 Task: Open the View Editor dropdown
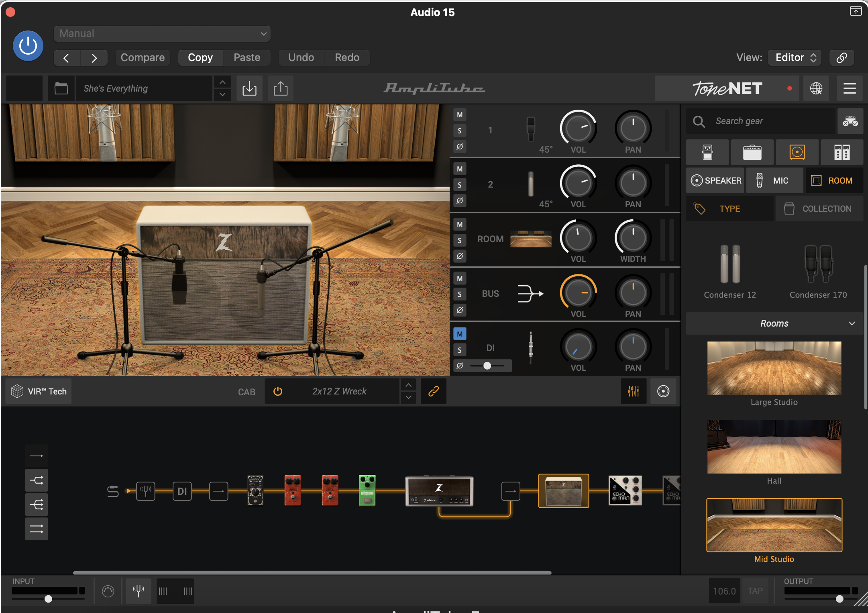(795, 57)
